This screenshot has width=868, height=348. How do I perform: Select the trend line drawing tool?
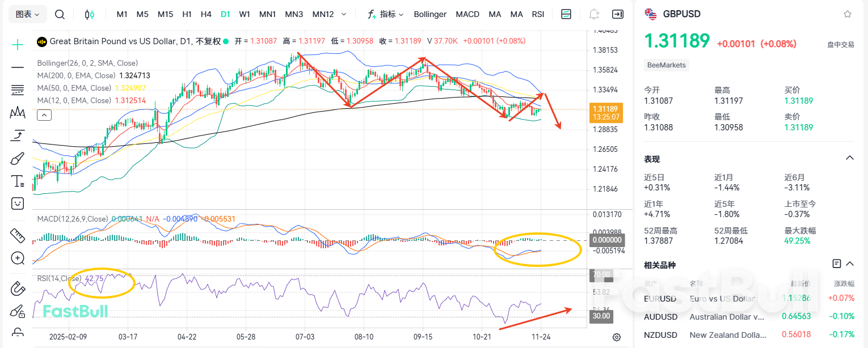point(17,67)
